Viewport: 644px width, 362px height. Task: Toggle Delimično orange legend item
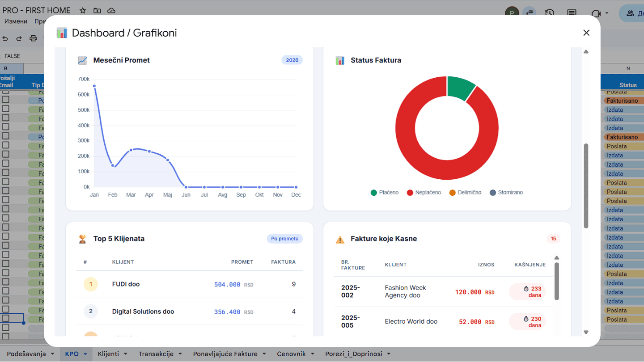pyautogui.click(x=465, y=193)
